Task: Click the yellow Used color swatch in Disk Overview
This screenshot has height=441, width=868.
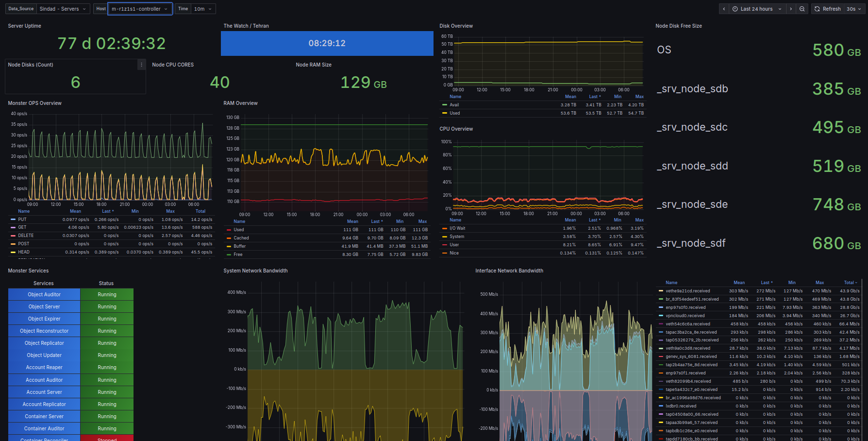Action: 445,113
